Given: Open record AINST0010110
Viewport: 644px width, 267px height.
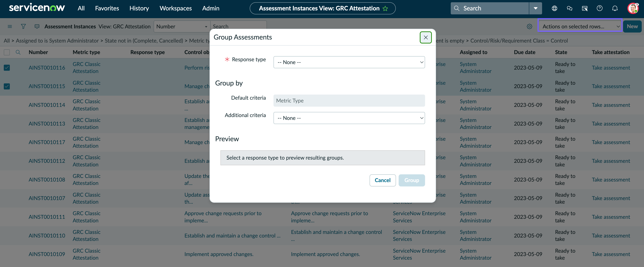Looking at the screenshot, I should 47,236.
